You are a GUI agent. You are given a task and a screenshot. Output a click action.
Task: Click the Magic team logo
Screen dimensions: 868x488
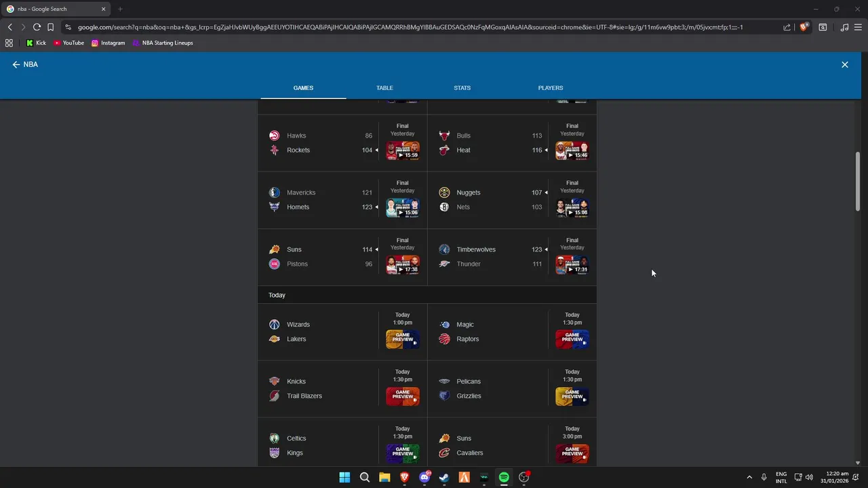coord(444,325)
